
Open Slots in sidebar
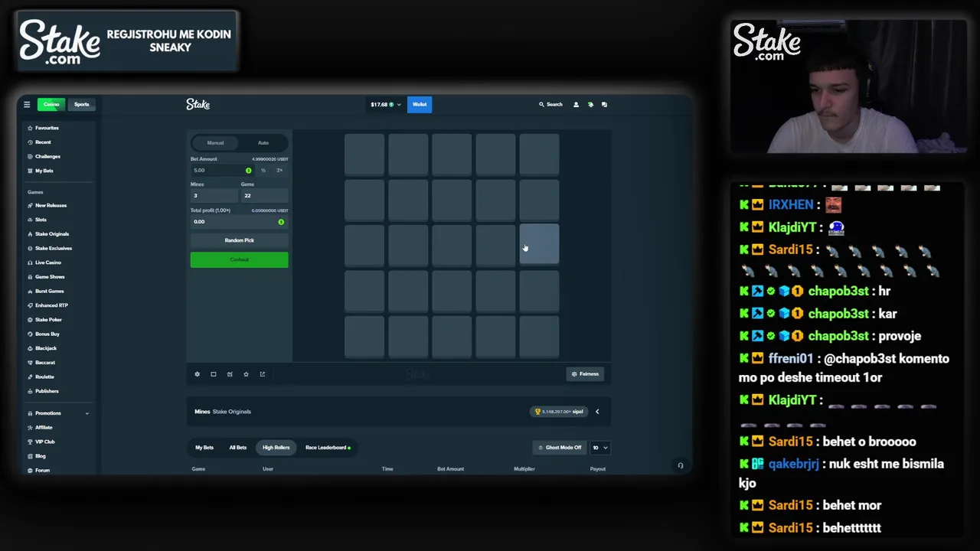point(37,220)
